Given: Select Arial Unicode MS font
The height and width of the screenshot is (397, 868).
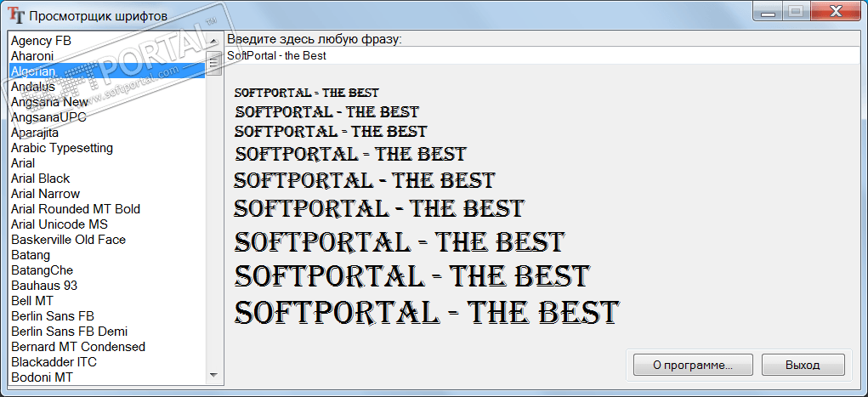Looking at the screenshot, I should (x=107, y=224).
